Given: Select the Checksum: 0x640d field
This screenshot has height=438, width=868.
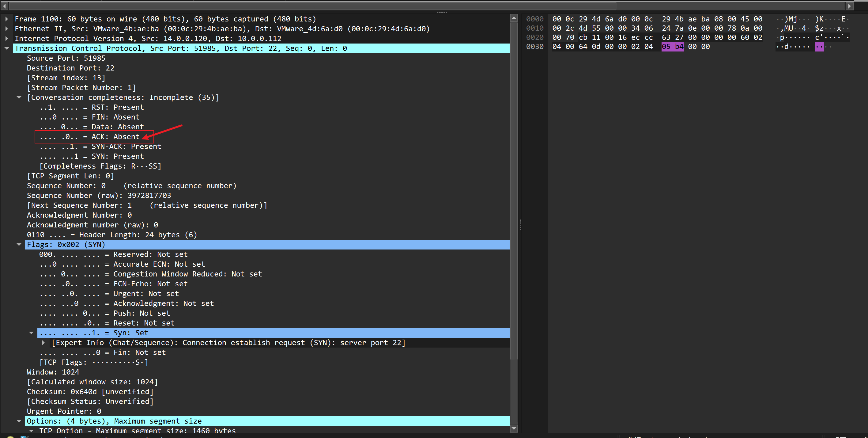Looking at the screenshot, I should (x=90, y=392).
